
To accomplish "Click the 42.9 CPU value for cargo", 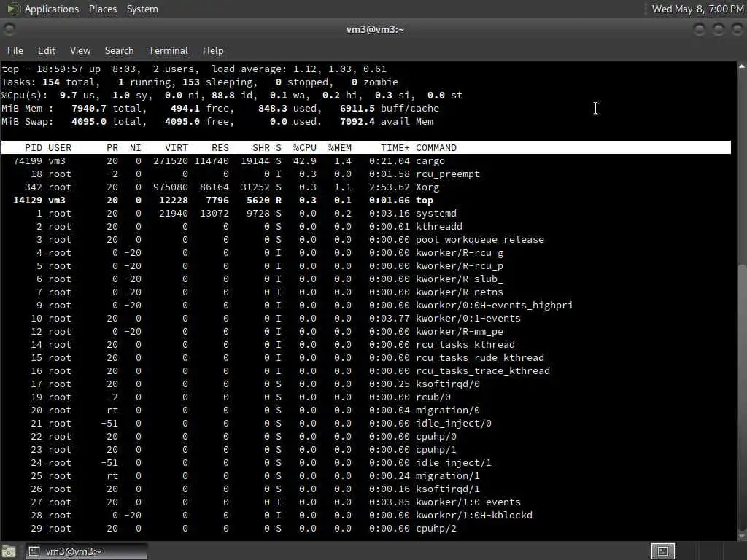I will [x=304, y=161].
